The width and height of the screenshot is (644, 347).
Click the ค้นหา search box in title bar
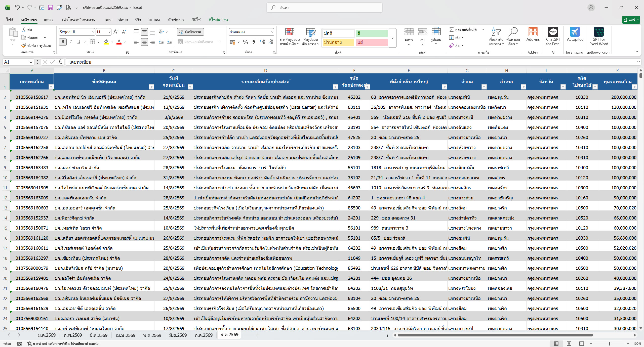(x=324, y=8)
